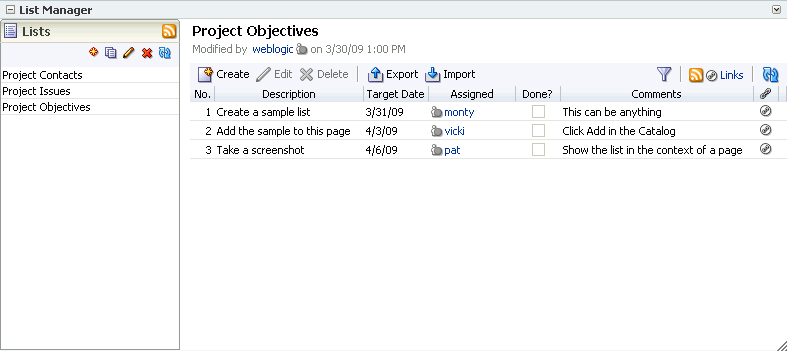Open the pat user link

coord(452,150)
